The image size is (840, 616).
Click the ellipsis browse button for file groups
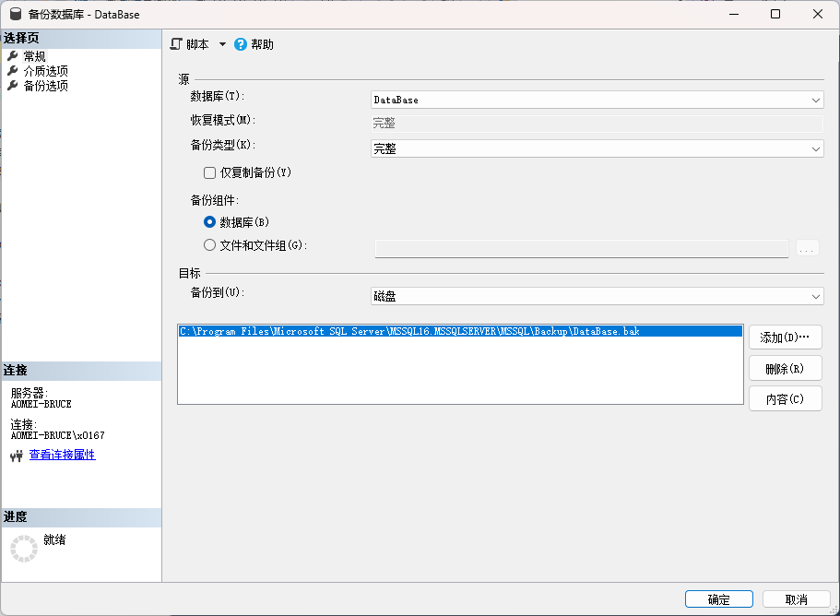pyautogui.click(x=808, y=248)
